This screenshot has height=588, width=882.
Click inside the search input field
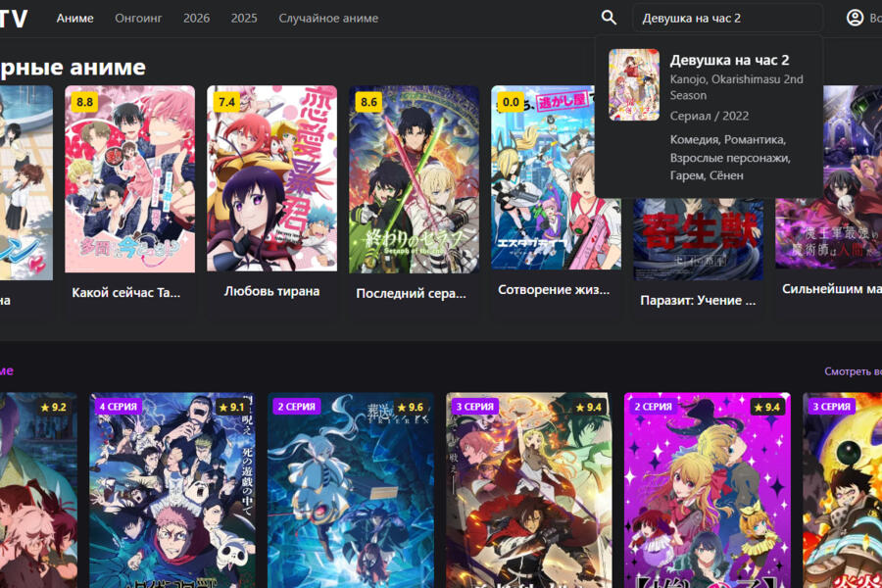click(x=727, y=18)
